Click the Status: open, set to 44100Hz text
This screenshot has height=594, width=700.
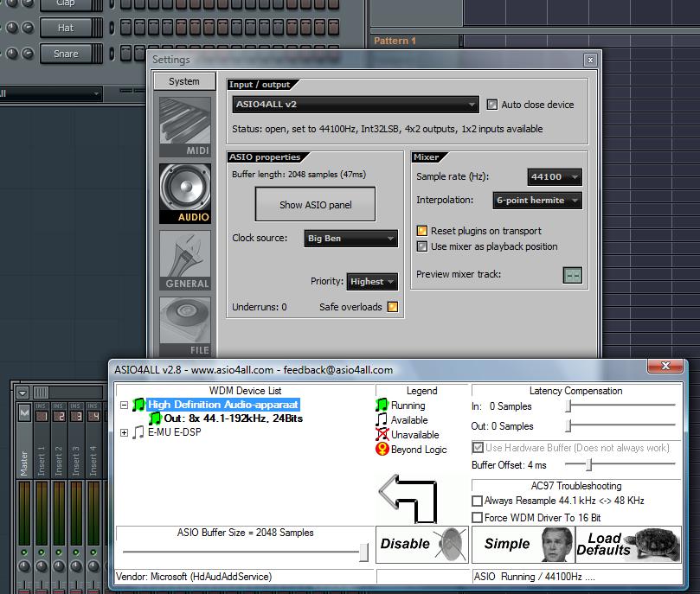pos(387,129)
